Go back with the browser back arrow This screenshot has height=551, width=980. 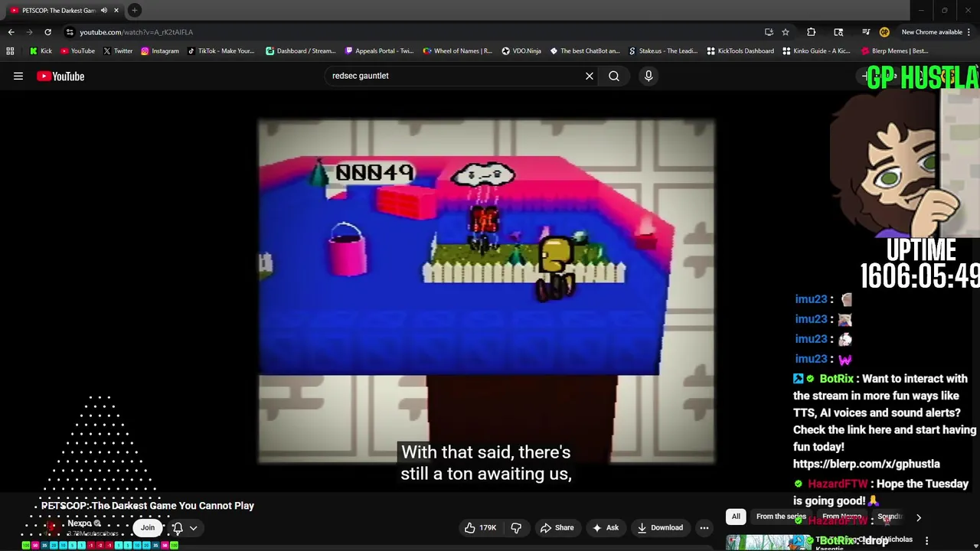[x=11, y=32]
